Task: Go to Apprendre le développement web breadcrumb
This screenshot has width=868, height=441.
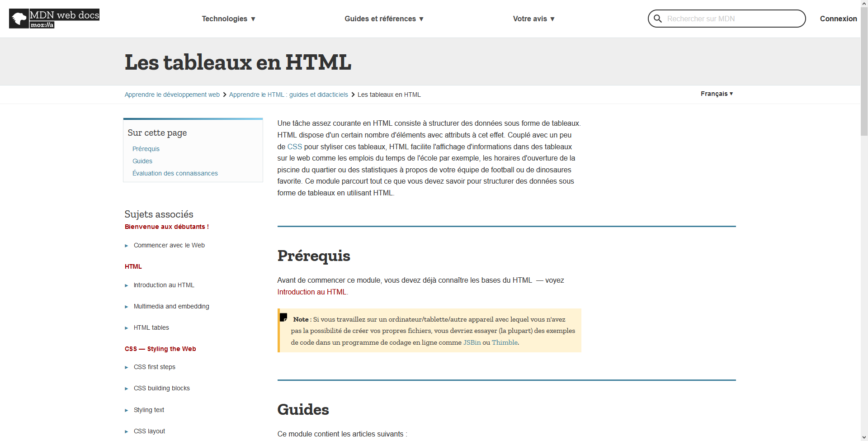Action: pos(172,95)
